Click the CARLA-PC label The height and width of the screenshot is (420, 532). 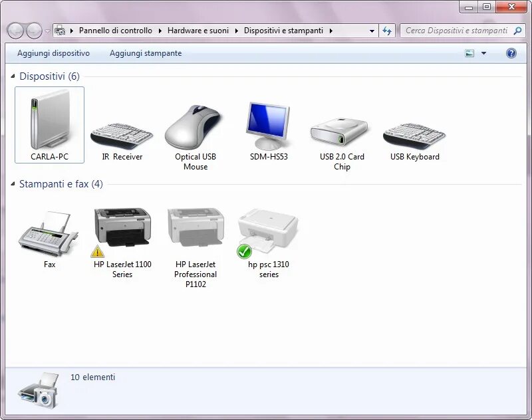(49, 157)
